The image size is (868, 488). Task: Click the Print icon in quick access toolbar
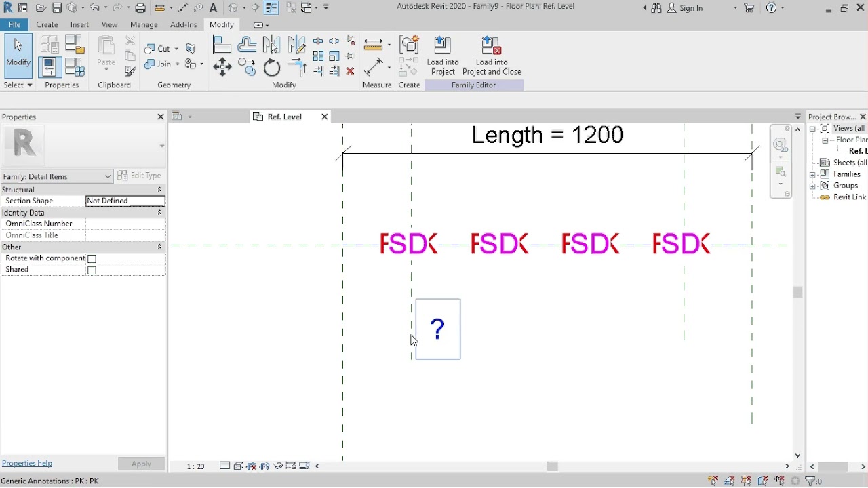pos(140,8)
